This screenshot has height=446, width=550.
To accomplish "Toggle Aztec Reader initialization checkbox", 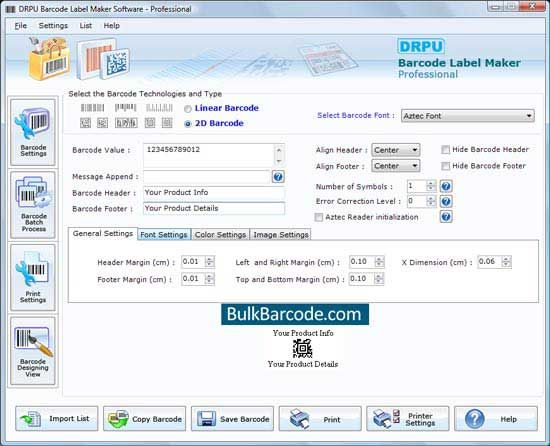I will click(318, 217).
